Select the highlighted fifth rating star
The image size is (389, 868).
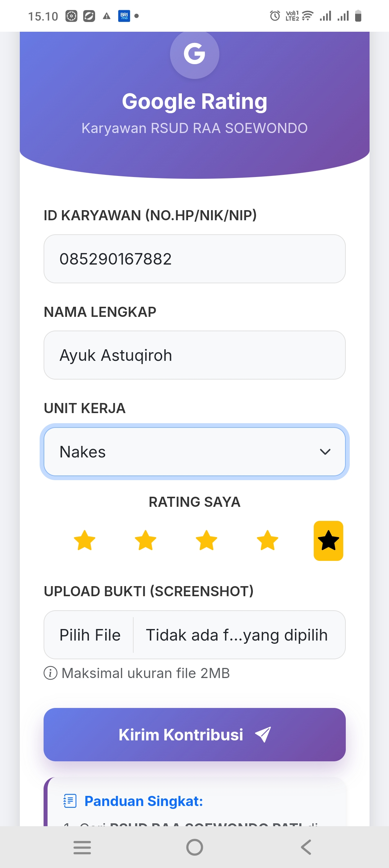click(328, 541)
